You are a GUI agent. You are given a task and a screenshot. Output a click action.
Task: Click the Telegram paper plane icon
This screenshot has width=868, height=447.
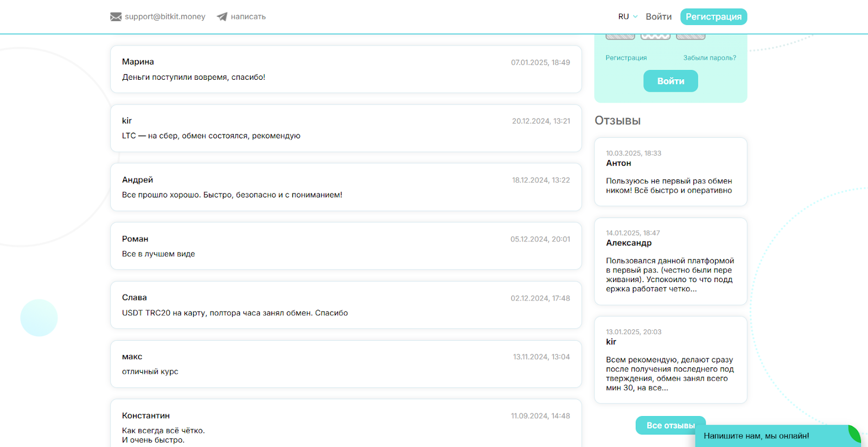[222, 17]
